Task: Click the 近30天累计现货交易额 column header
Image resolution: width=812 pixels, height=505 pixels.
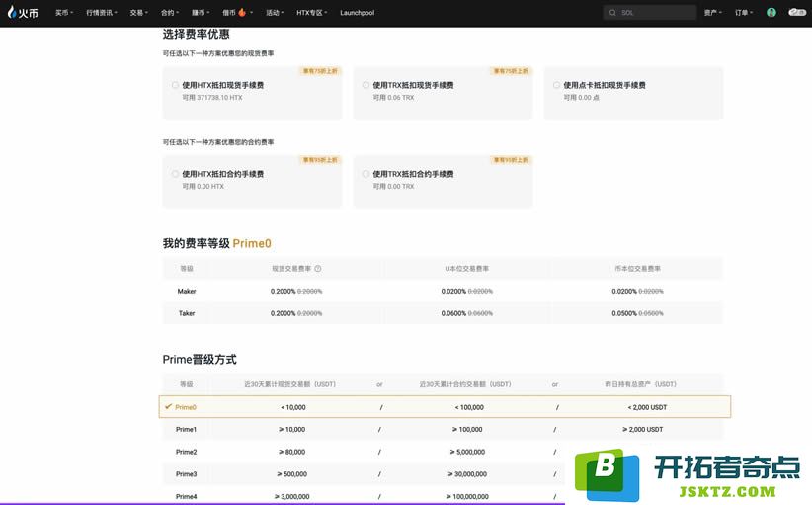Action: pyautogui.click(x=289, y=384)
